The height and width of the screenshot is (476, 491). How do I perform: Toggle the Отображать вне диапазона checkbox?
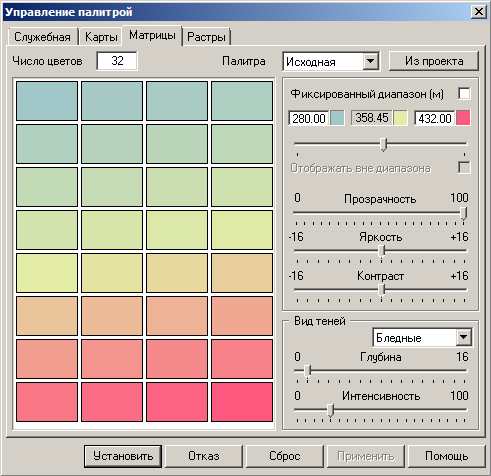(x=464, y=168)
